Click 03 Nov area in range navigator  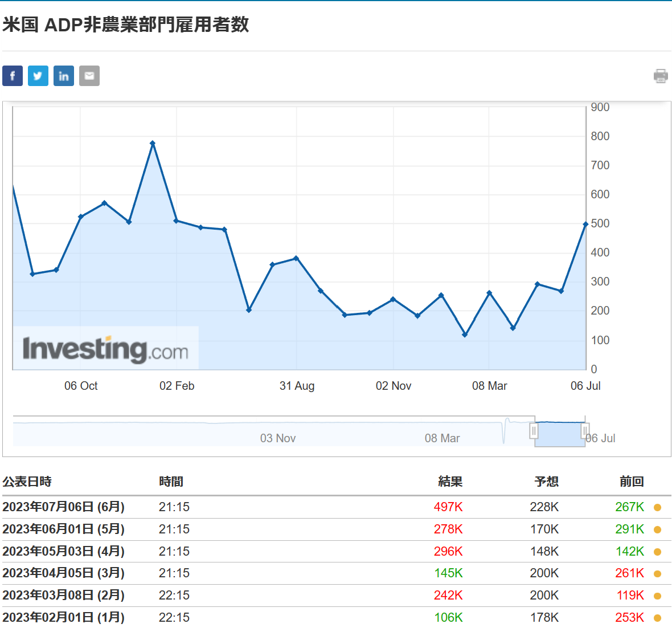pos(278,438)
